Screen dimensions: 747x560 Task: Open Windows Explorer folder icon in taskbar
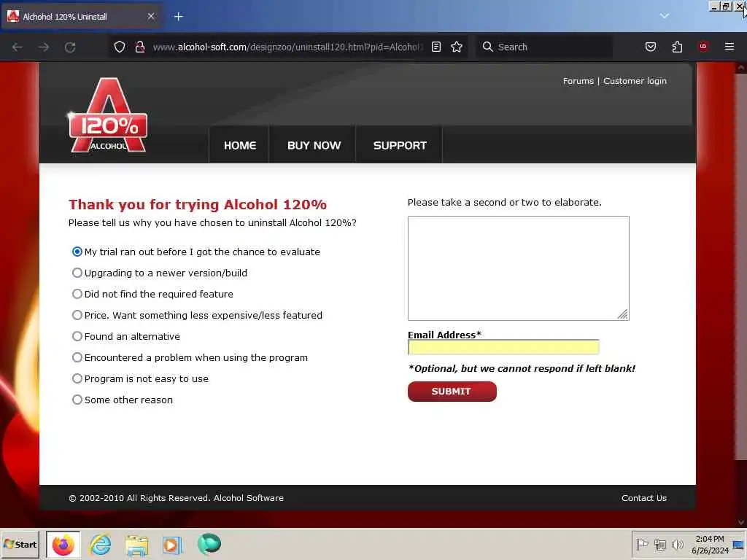(136, 545)
